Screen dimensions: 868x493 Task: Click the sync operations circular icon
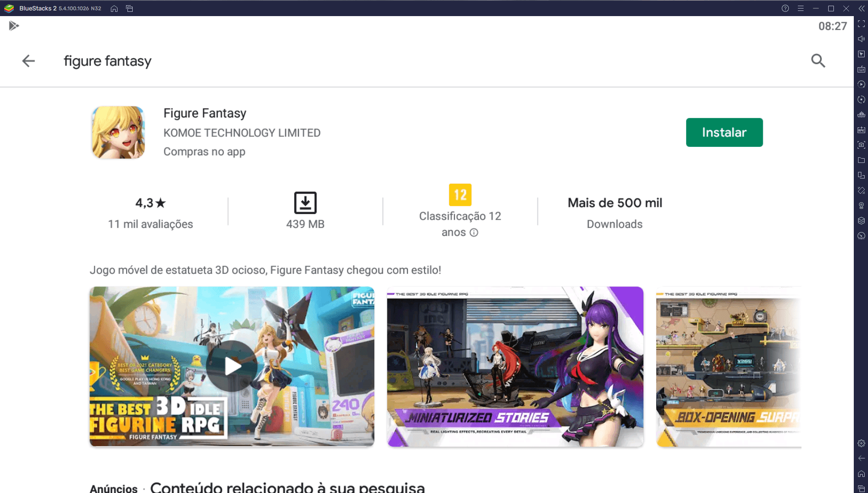[x=861, y=99]
